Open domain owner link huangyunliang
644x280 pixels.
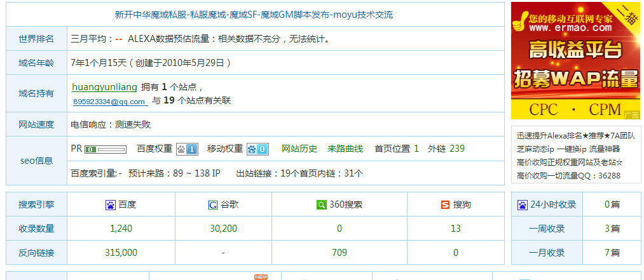point(104,87)
